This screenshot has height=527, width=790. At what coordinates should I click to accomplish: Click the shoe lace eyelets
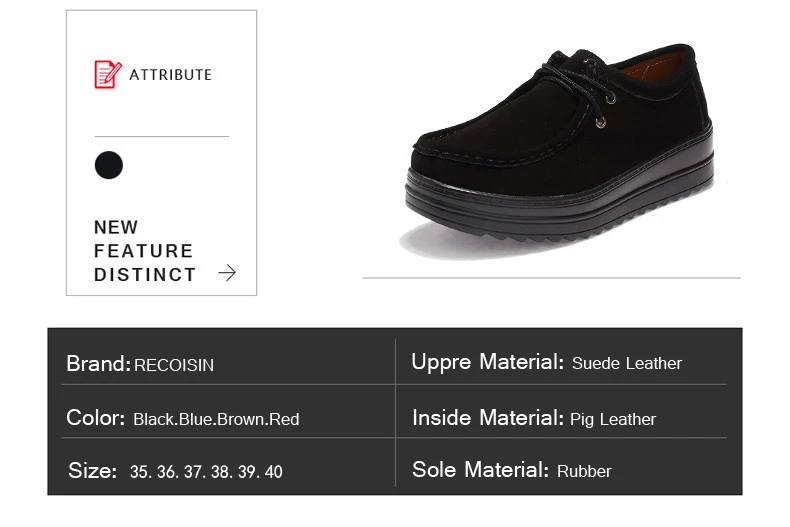point(606,109)
